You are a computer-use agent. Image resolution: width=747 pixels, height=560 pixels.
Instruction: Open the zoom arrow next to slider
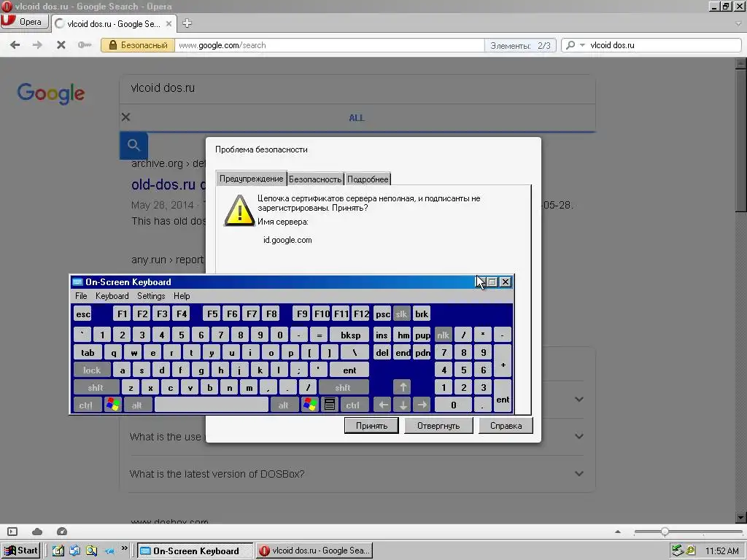pos(618,532)
